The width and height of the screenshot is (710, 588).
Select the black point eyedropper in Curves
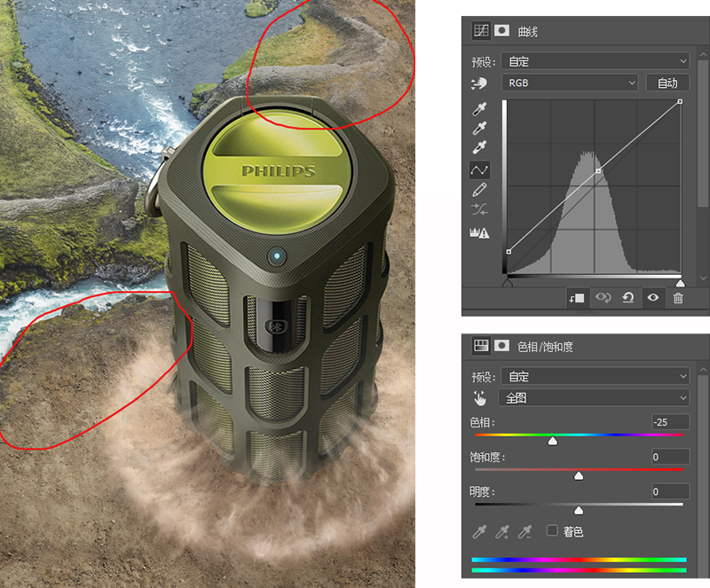point(479,108)
